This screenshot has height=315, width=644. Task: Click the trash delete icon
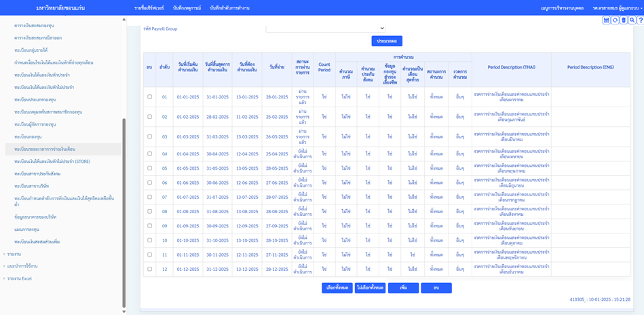click(623, 20)
